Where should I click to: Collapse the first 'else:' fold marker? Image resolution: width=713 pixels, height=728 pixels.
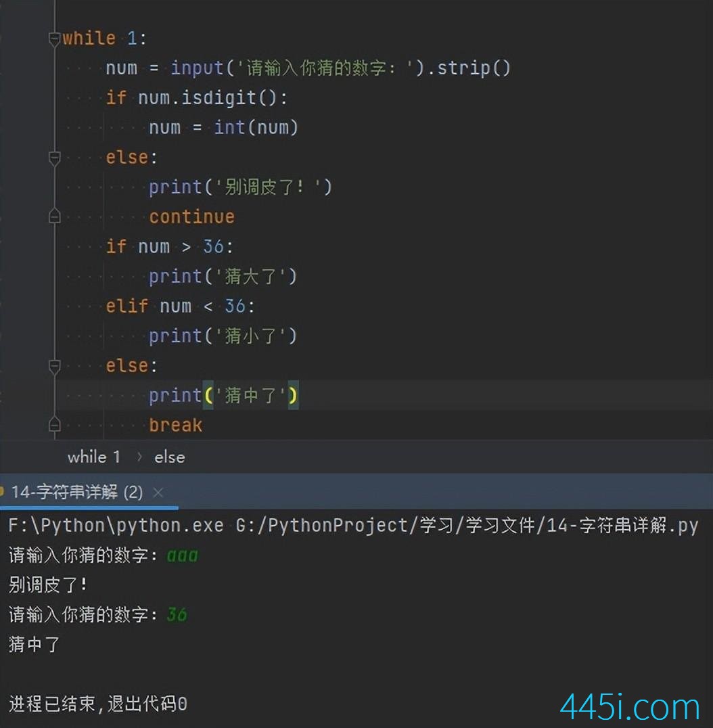click(54, 158)
